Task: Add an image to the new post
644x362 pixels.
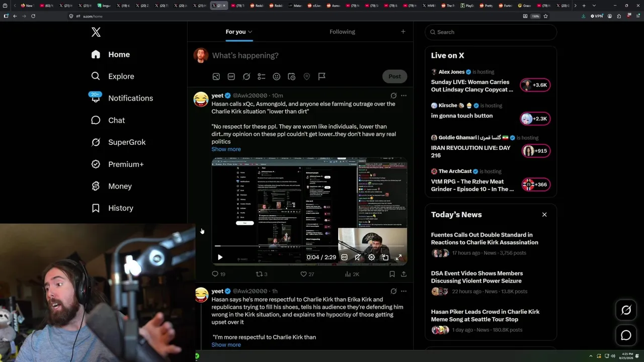Action: point(216,76)
